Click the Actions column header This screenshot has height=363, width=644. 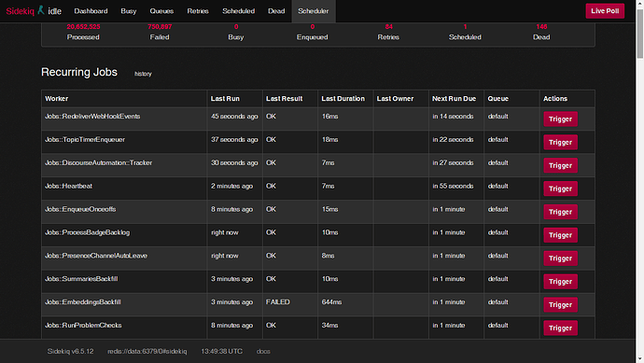[x=555, y=99]
